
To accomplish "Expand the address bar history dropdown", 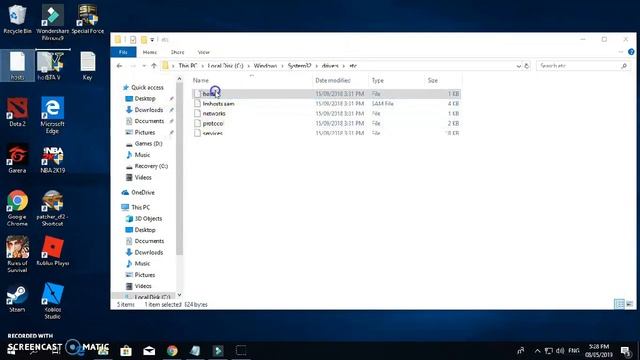I will pyautogui.click(x=518, y=66).
